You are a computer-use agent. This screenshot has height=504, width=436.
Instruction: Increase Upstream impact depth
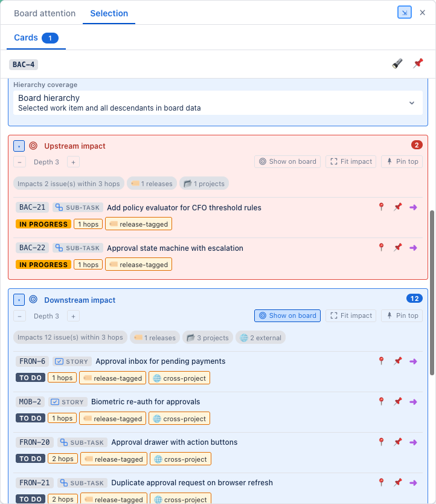(73, 162)
